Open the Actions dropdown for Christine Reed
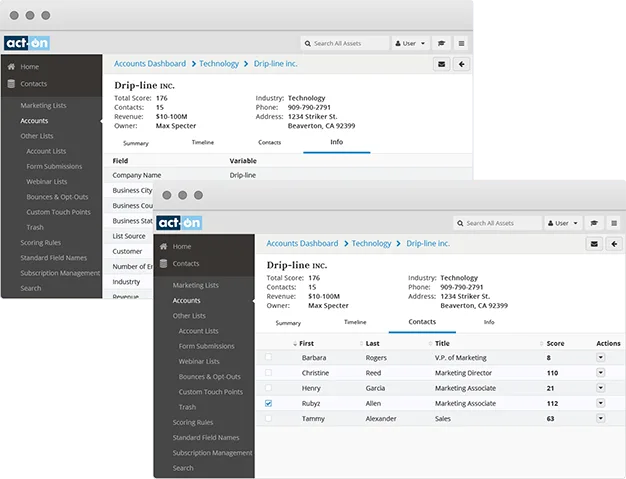 [x=600, y=372]
